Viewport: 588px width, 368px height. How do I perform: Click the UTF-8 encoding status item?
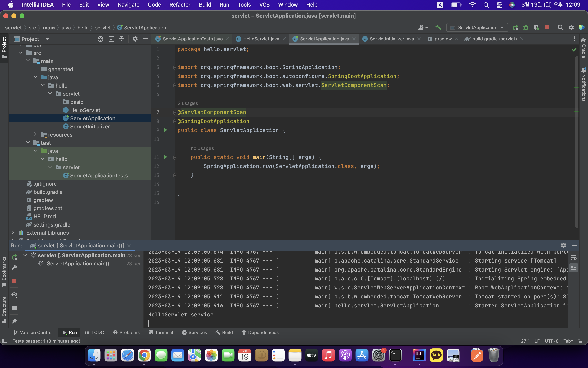[x=551, y=341]
